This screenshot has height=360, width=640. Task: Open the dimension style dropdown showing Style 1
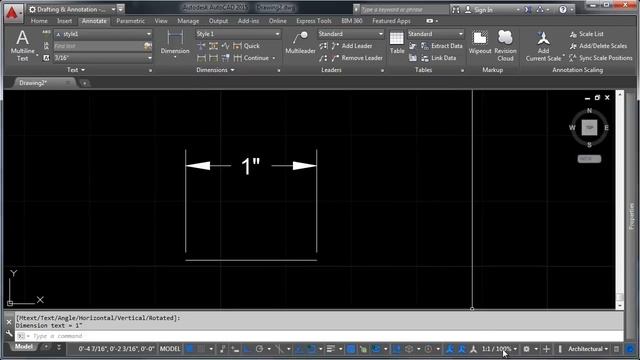[x=238, y=34]
